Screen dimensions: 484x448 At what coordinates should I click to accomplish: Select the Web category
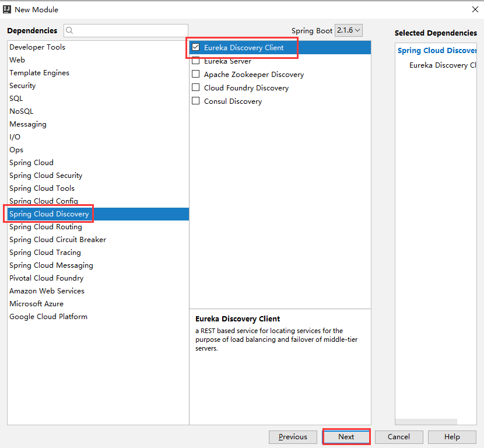tap(98, 60)
